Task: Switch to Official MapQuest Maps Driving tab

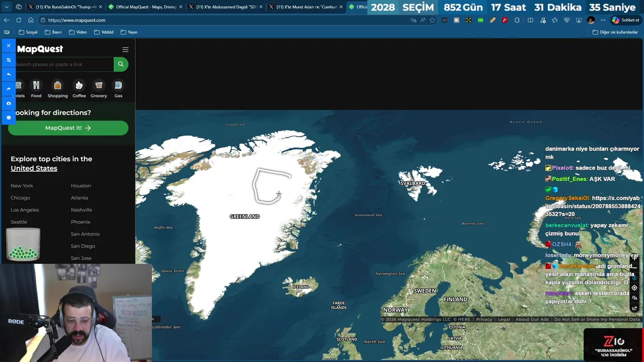Action: point(145,7)
